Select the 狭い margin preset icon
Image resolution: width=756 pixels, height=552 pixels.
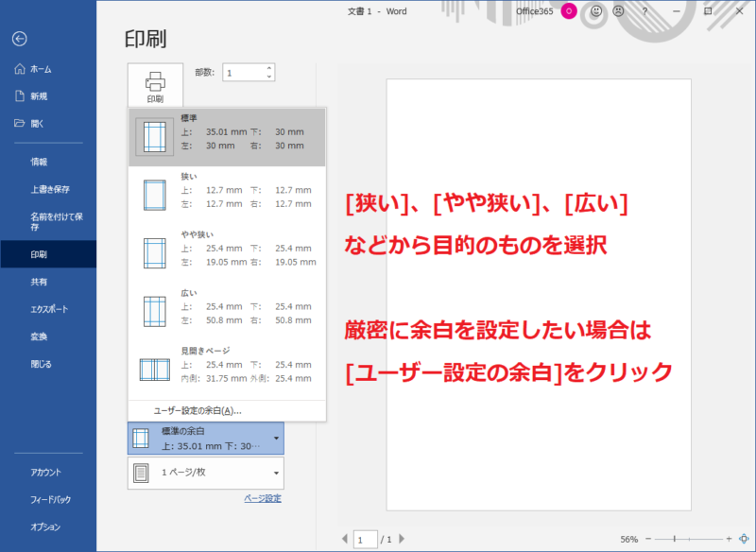point(155,196)
